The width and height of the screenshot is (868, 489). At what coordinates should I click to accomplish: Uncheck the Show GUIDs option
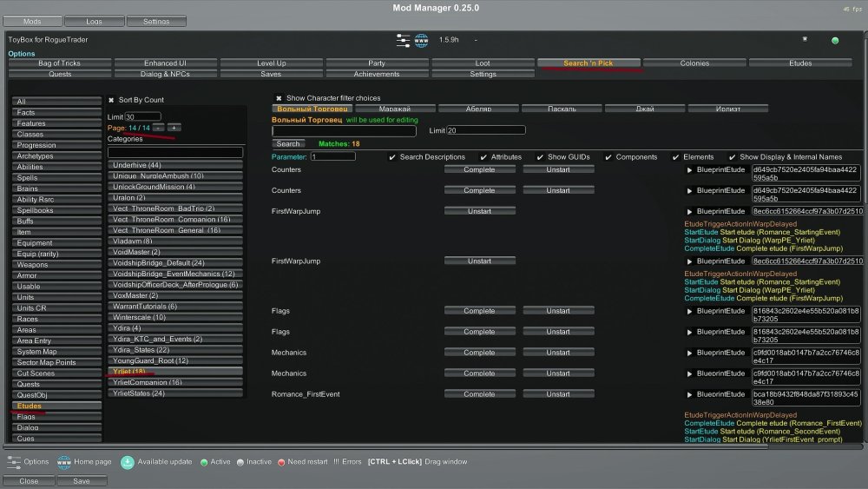pyautogui.click(x=539, y=157)
